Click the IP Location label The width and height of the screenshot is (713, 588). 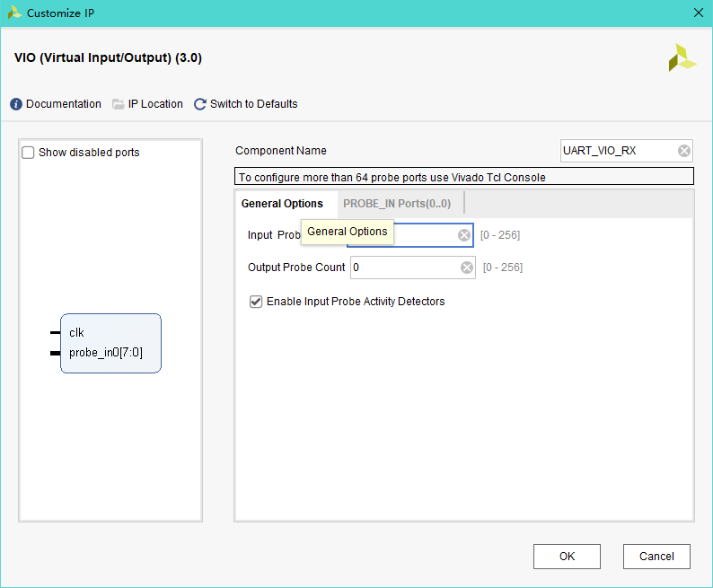tap(155, 104)
